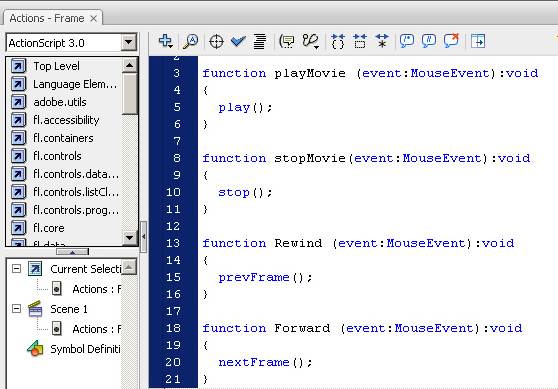This screenshot has width=558, height=389.
Task: Click nextFrame(); on line 20
Action: pyautogui.click(x=265, y=362)
